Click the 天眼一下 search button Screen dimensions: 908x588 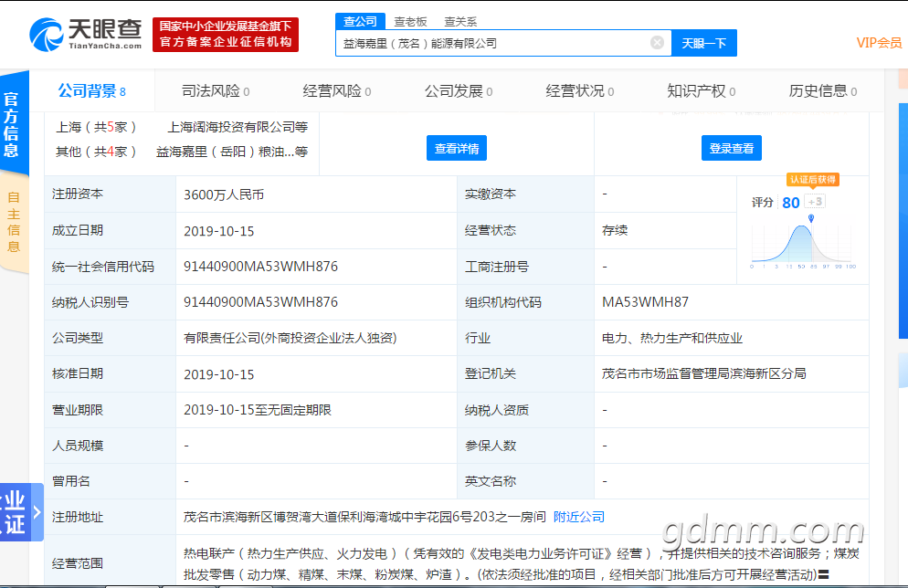[x=703, y=43]
